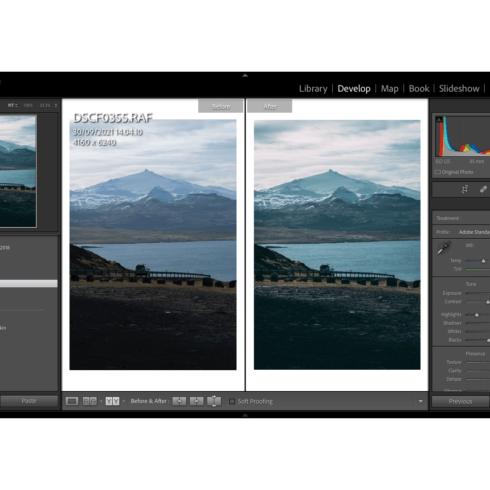Viewport: 490px width, 490px height.
Task: Select the Crop Overlay tool icon
Action: click(x=465, y=189)
